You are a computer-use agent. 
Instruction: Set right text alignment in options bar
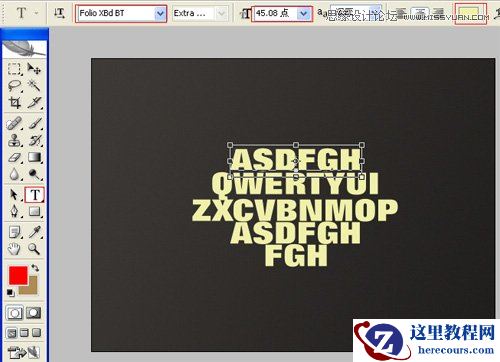(x=439, y=13)
